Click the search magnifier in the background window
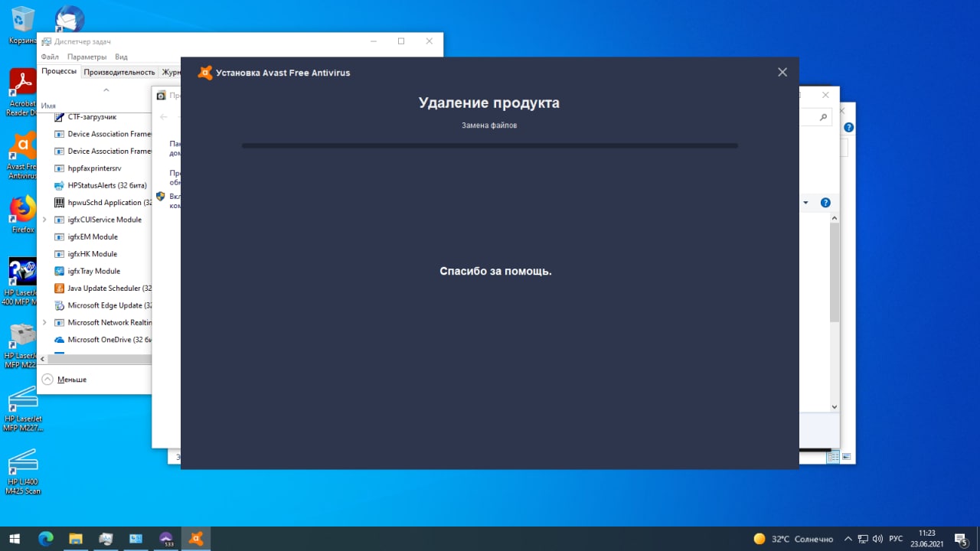The image size is (980, 551). (824, 117)
